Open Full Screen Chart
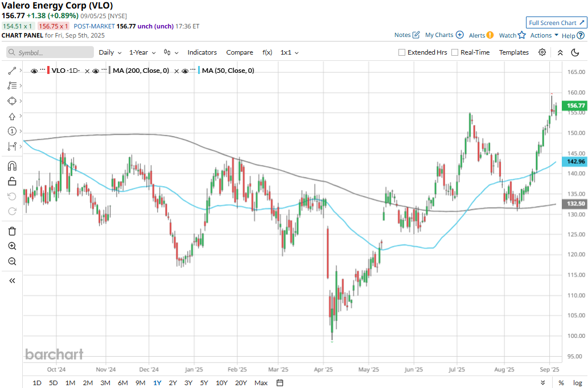Image resolution: width=588 pixels, height=388 pixels. click(x=557, y=23)
